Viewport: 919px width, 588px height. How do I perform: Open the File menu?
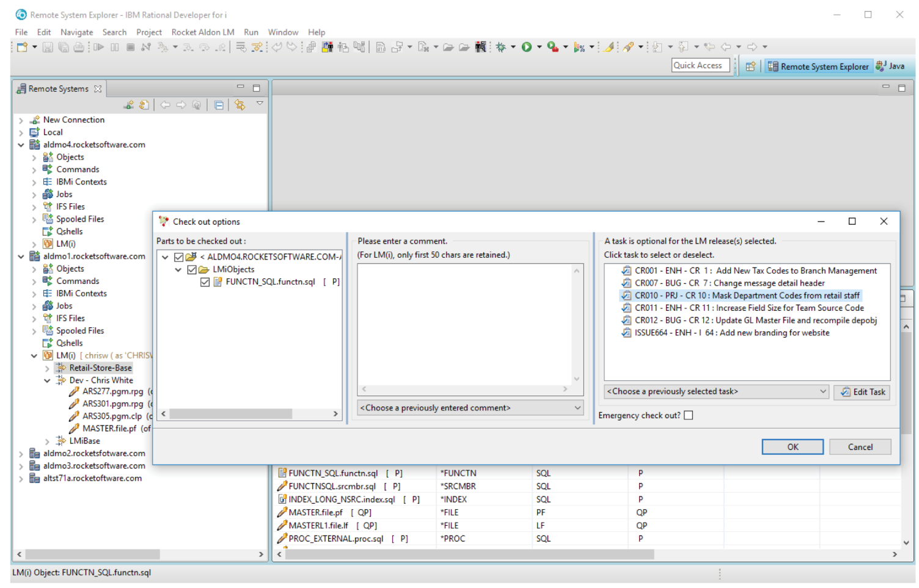[21, 32]
